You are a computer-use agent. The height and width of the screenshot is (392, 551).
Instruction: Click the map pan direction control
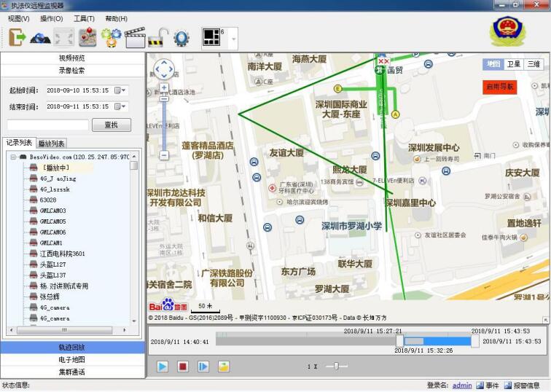click(164, 68)
